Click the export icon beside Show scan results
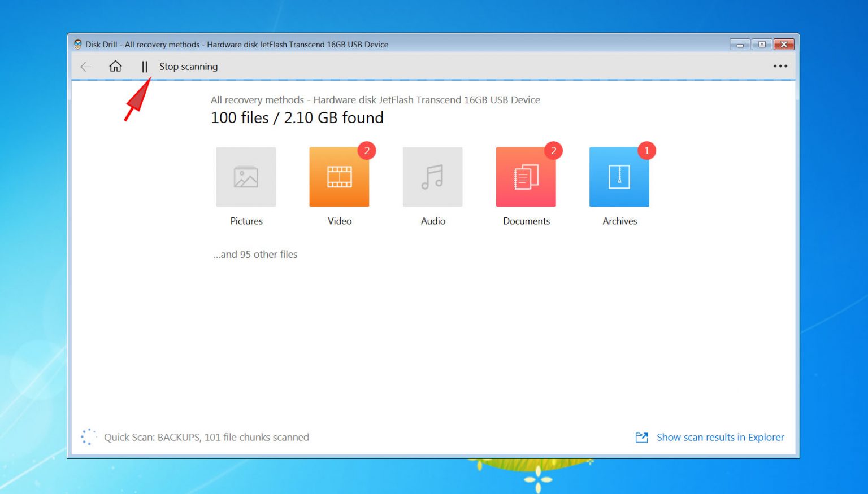 tap(641, 438)
